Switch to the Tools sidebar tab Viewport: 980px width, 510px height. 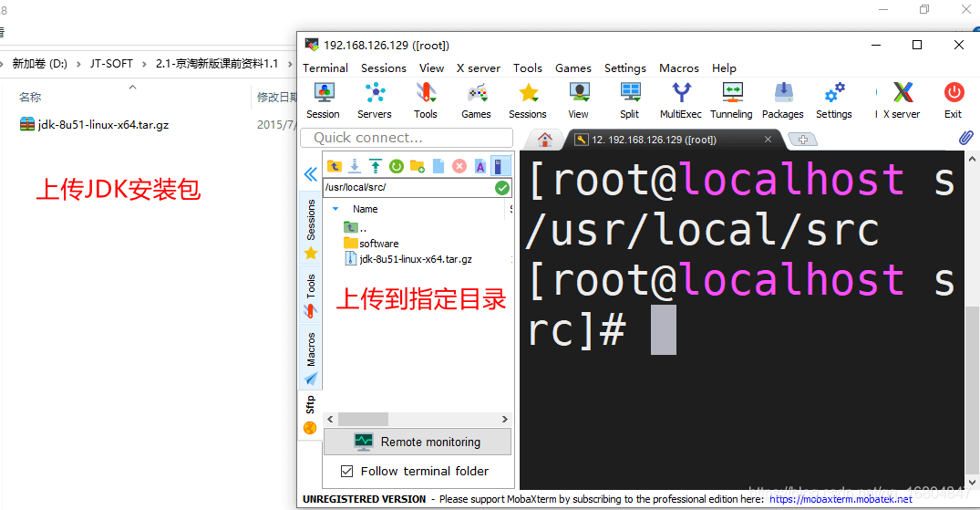click(311, 296)
